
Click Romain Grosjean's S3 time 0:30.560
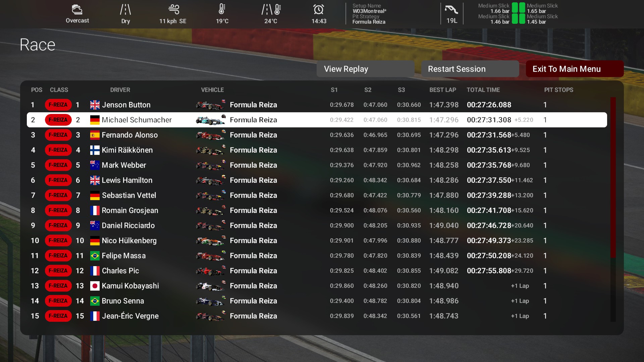409,210
